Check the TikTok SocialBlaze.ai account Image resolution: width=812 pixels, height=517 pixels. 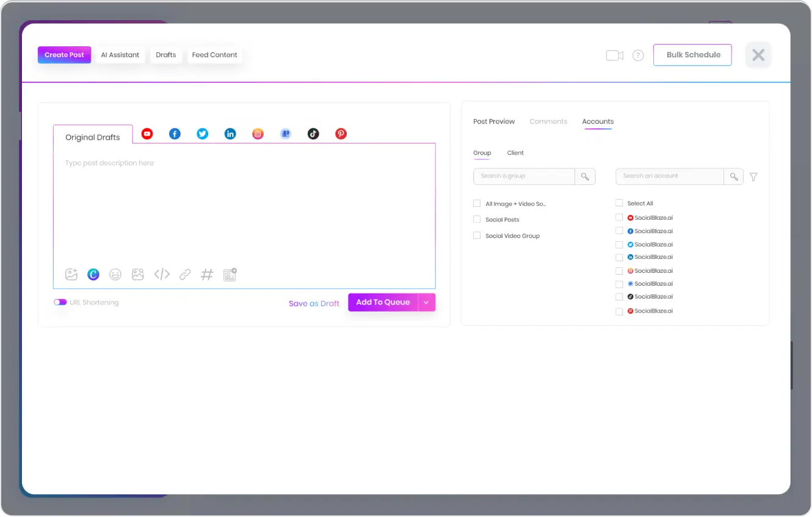click(619, 297)
